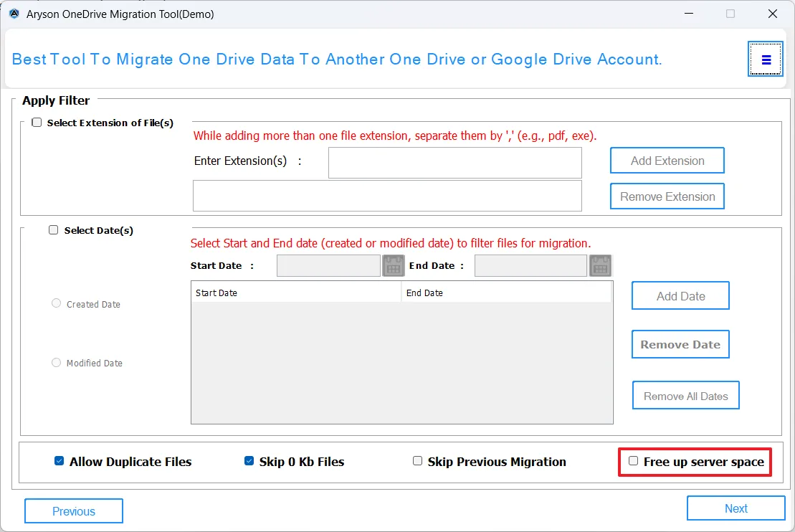This screenshot has width=795, height=532.
Task: Open the hamburger menu icon
Action: (766, 60)
